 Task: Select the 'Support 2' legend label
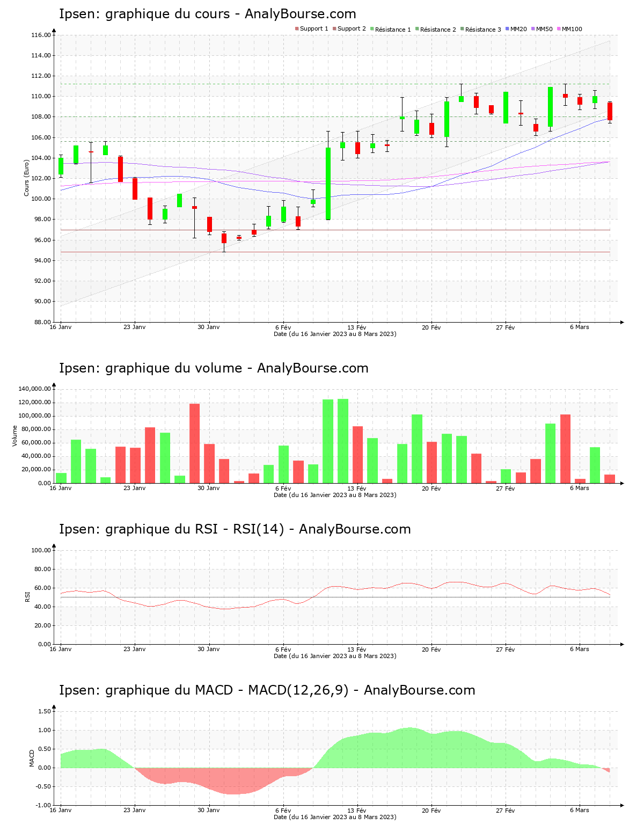point(352,29)
